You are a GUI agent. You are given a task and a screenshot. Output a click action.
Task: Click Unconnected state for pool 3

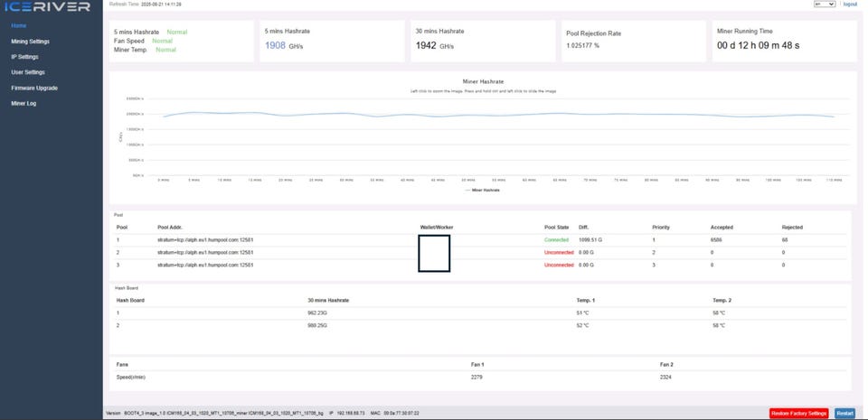(559, 265)
